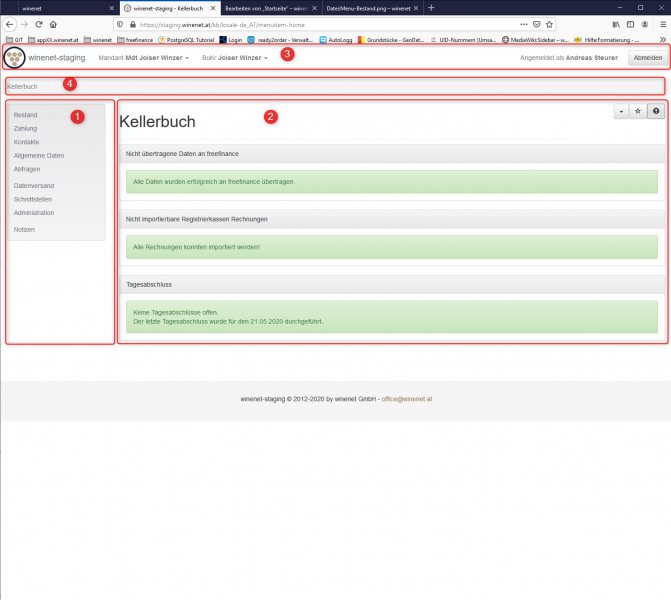Go to the browser home icon
The height and width of the screenshot is (600, 671).
pos(52,24)
